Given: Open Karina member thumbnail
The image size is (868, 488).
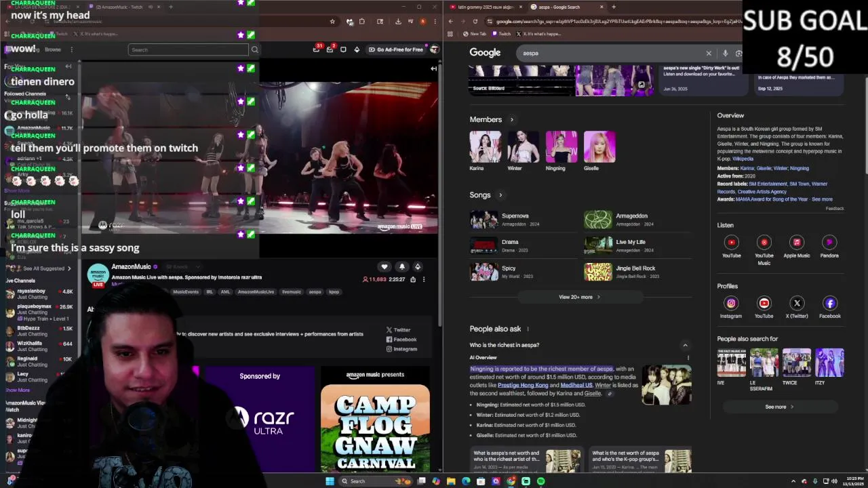Looking at the screenshot, I should click(485, 147).
